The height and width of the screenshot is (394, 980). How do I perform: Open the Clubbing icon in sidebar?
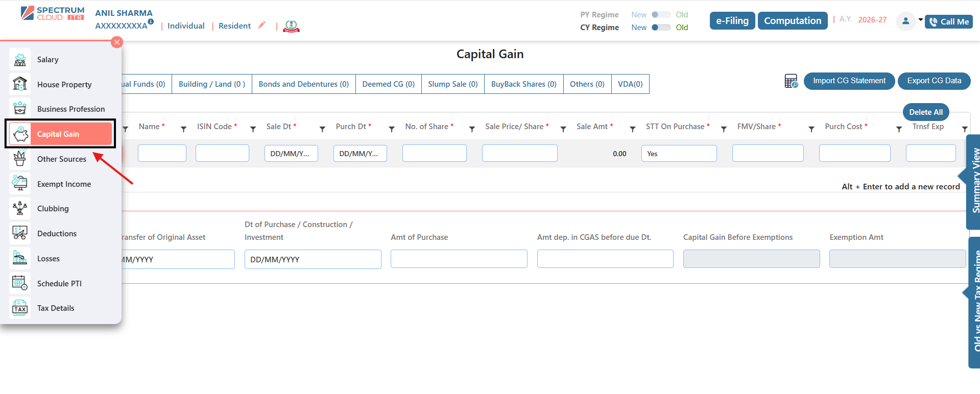(x=20, y=208)
